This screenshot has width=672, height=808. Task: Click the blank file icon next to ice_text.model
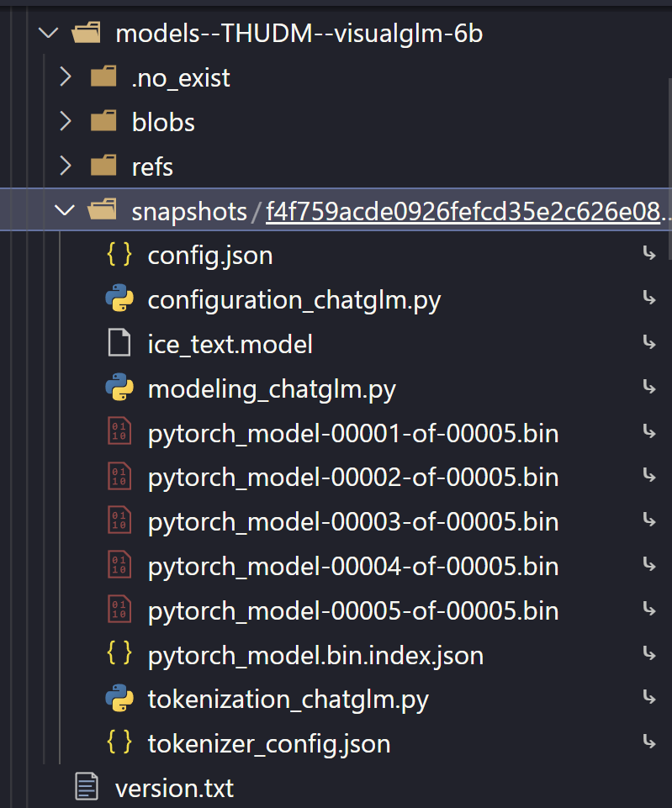click(x=119, y=344)
